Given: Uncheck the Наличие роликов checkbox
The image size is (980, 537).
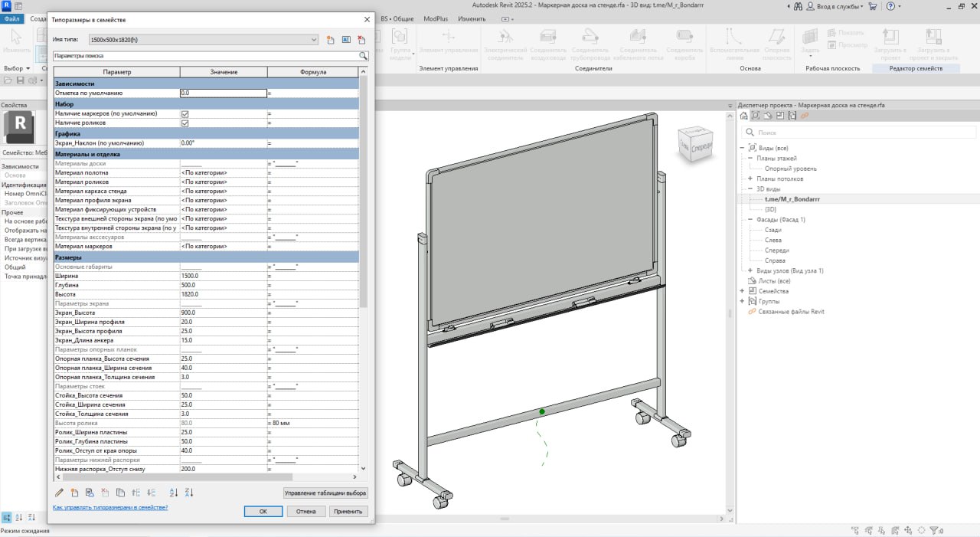Looking at the screenshot, I should tap(183, 122).
